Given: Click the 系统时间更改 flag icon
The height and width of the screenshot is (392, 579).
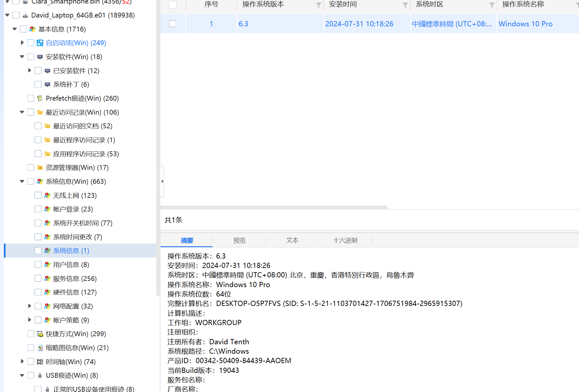Looking at the screenshot, I should tap(47, 237).
